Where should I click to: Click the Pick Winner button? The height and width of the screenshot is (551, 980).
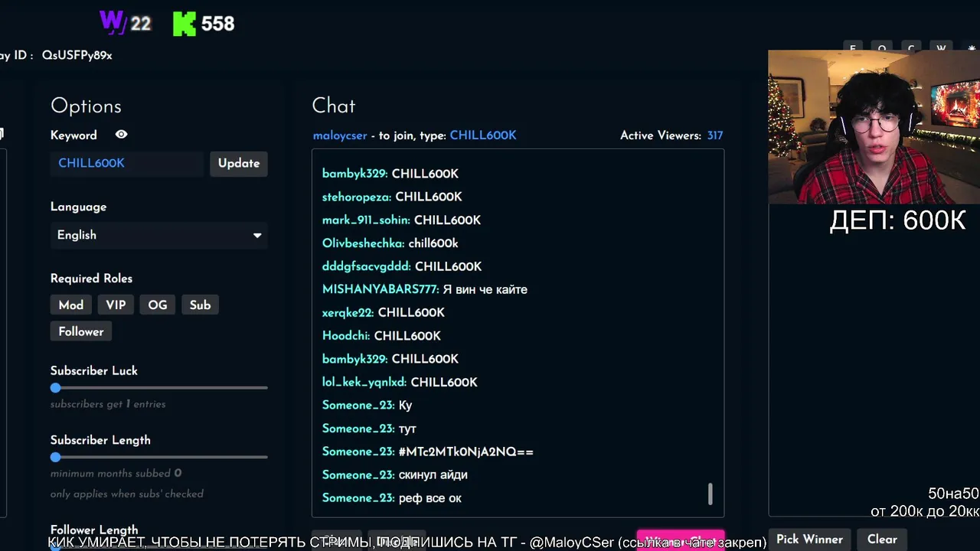pos(809,540)
